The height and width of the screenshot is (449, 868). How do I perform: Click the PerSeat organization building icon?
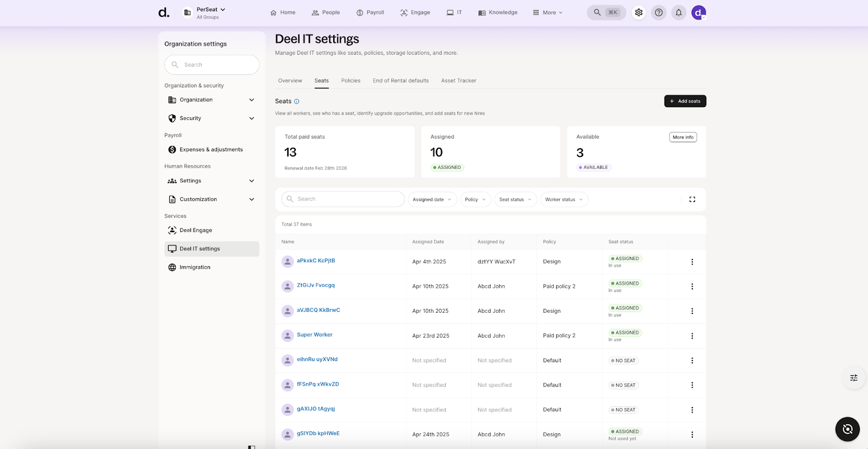pos(187,12)
